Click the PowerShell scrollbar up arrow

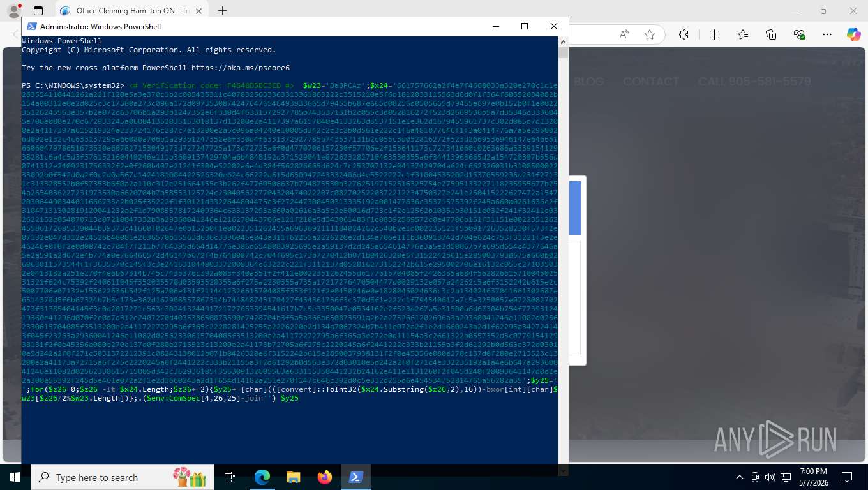[563, 41]
